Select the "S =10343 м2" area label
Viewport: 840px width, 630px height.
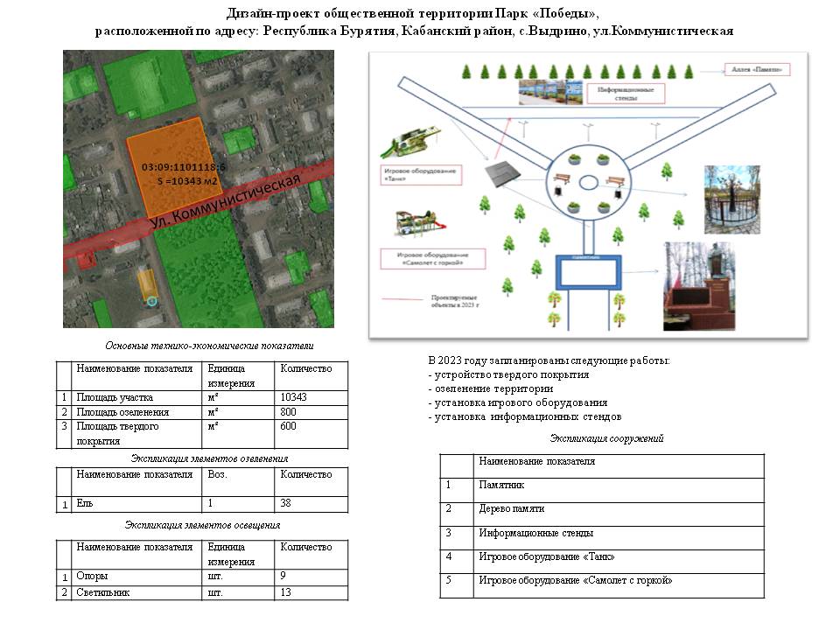[x=187, y=181]
